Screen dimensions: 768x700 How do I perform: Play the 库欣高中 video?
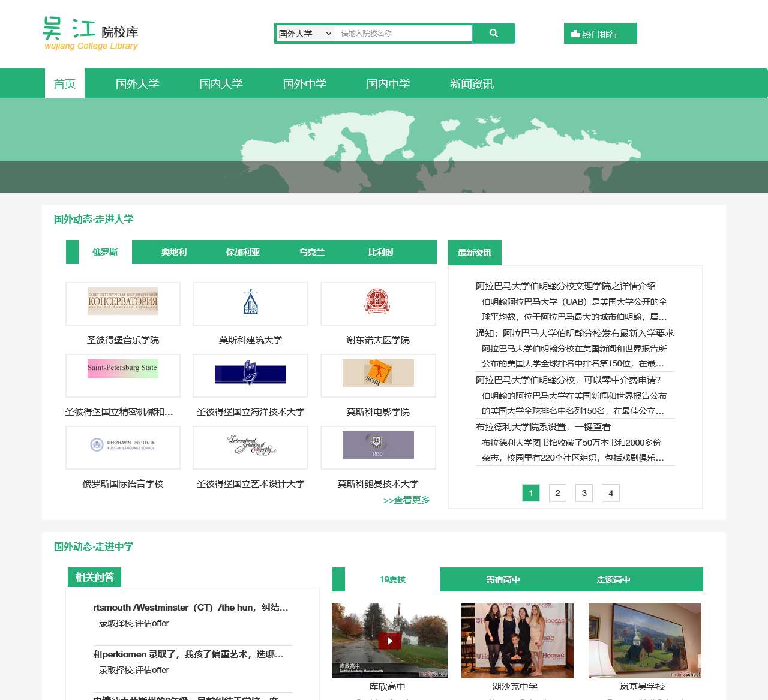[x=389, y=641]
